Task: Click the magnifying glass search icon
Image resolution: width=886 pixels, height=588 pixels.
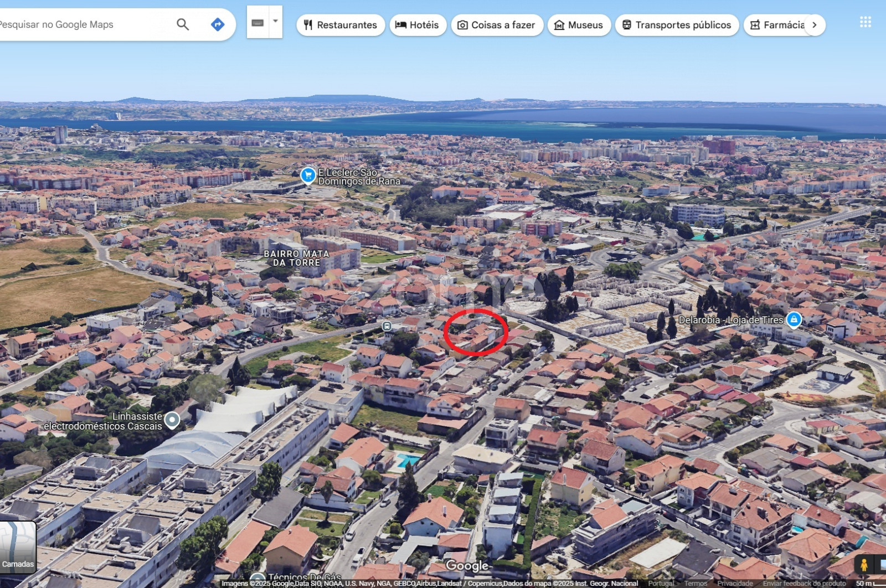Action: coord(183,24)
